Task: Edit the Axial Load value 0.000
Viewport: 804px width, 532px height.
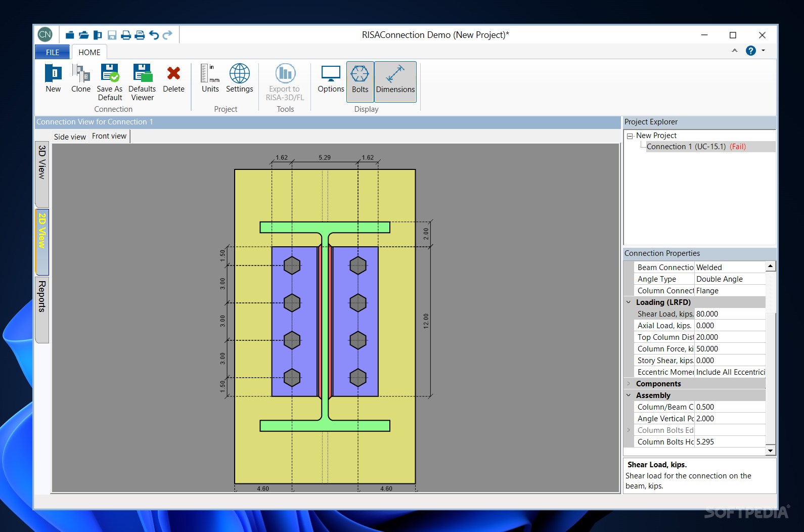Action: (730, 325)
